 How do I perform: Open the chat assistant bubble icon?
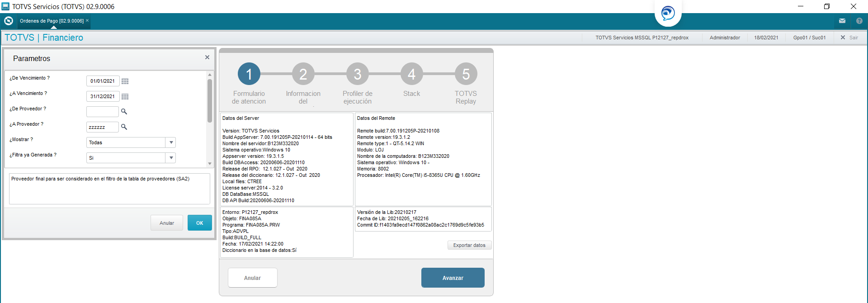(668, 13)
